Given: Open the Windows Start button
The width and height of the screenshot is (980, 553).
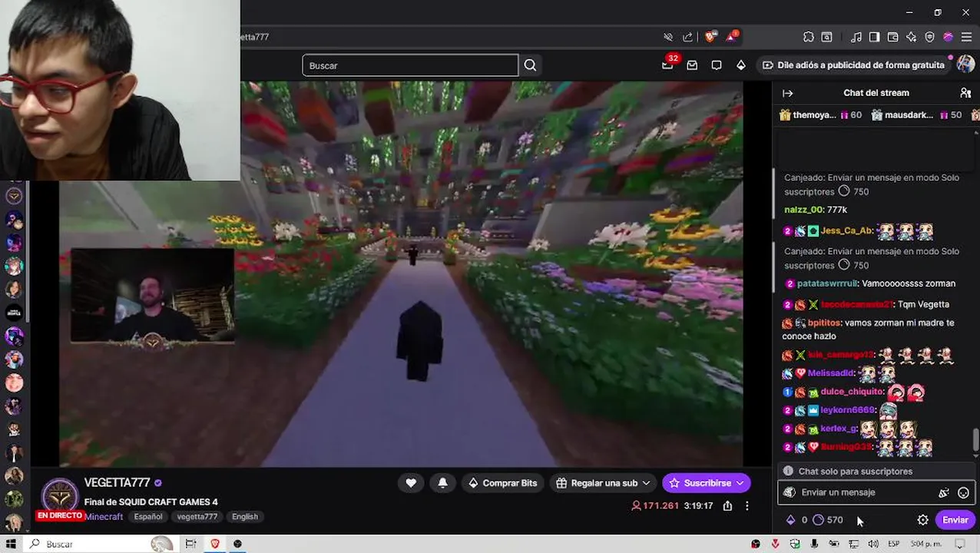Looking at the screenshot, I should point(11,544).
